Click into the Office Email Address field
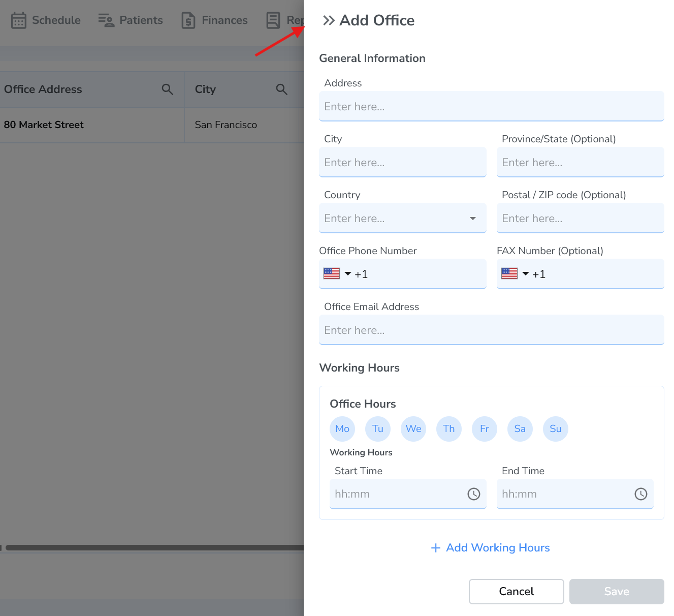Screen dimensions: 674x616 tap(491, 330)
